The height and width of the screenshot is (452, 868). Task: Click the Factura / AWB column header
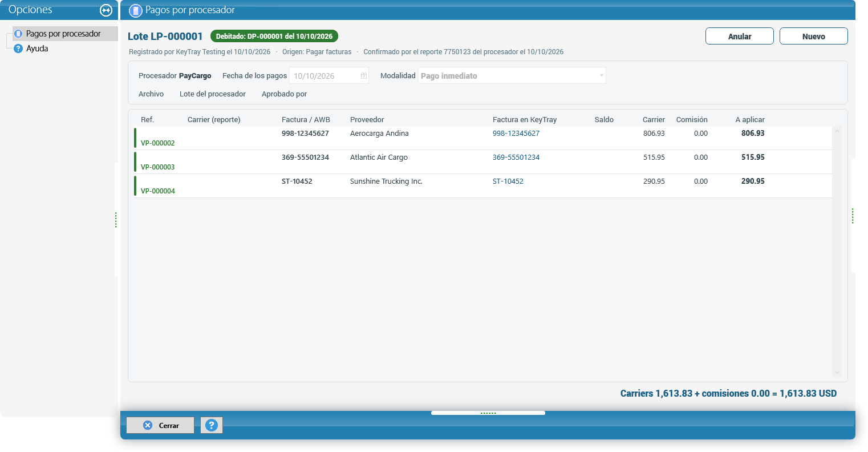pyautogui.click(x=306, y=120)
